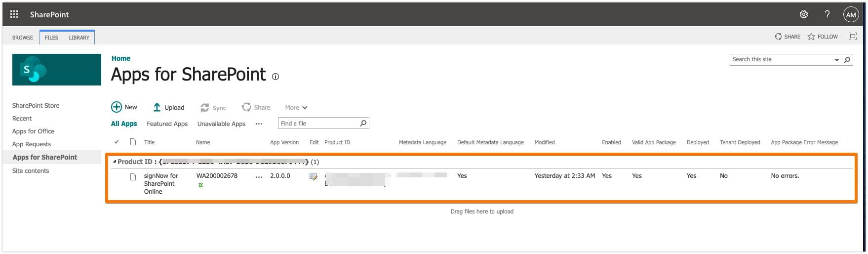Sort by Enabled column header
The width and height of the screenshot is (868, 254).
pyautogui.click(x=611, y=142)
